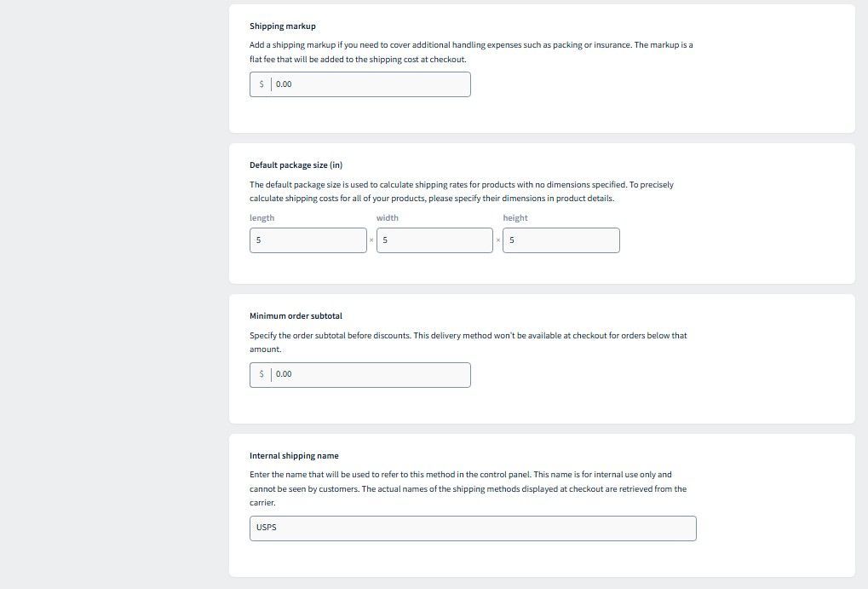Click the Minimum order subtotal amount field
Viewport: 868px width, 589px height.
tap(359, 375)
